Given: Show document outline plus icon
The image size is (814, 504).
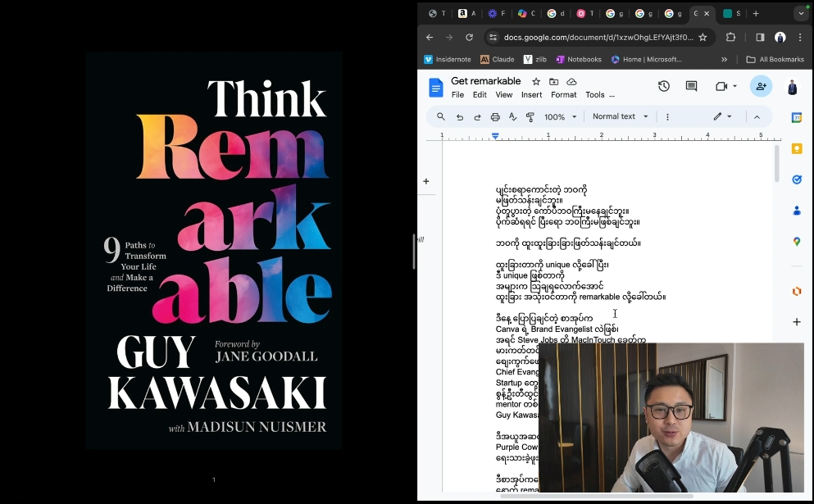Looking at the screenshot, I should click(426, 181).
